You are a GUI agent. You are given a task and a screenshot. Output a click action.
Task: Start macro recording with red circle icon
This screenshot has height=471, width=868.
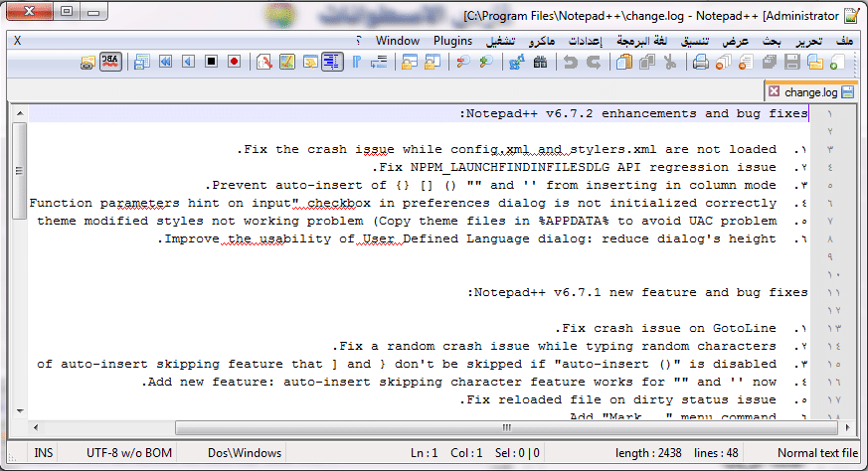point(235,62)
